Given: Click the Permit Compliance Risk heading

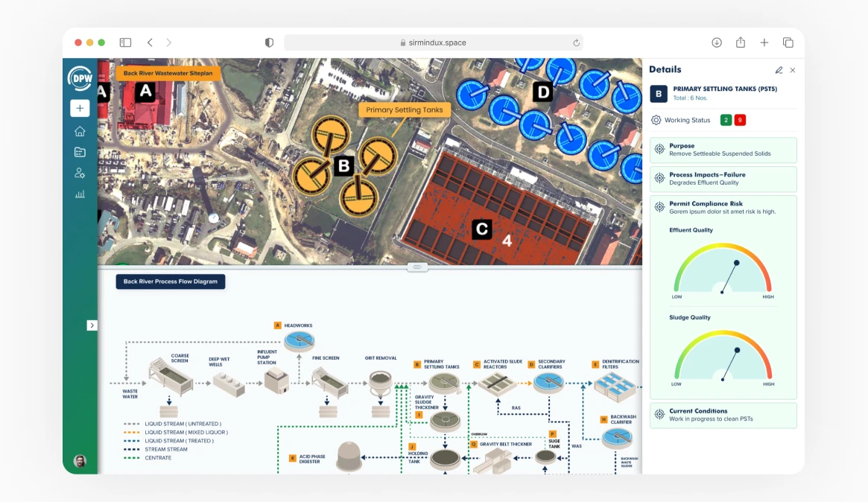Looking at the screenshot, I should point(706,203).
